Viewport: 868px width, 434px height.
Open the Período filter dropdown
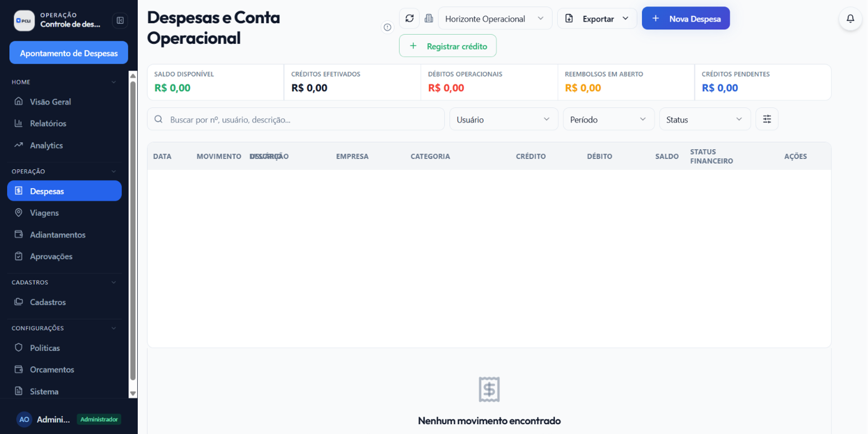609,119
